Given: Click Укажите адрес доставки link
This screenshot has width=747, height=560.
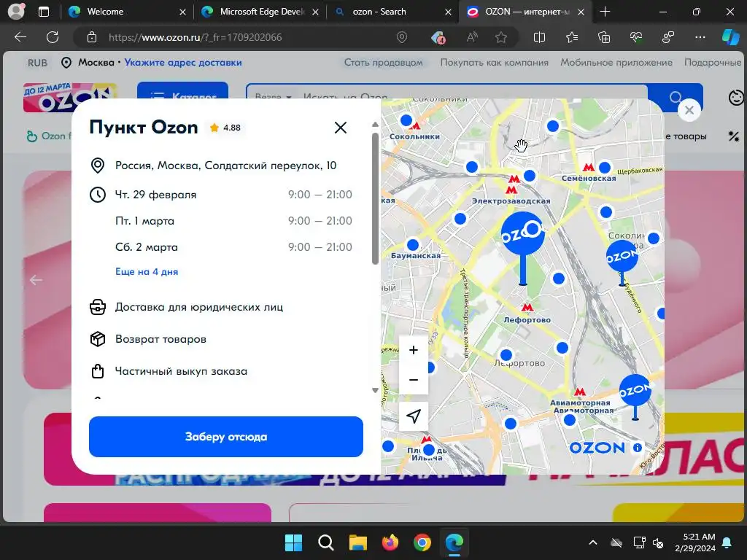Looking at the screenshot, I should 183,63.
